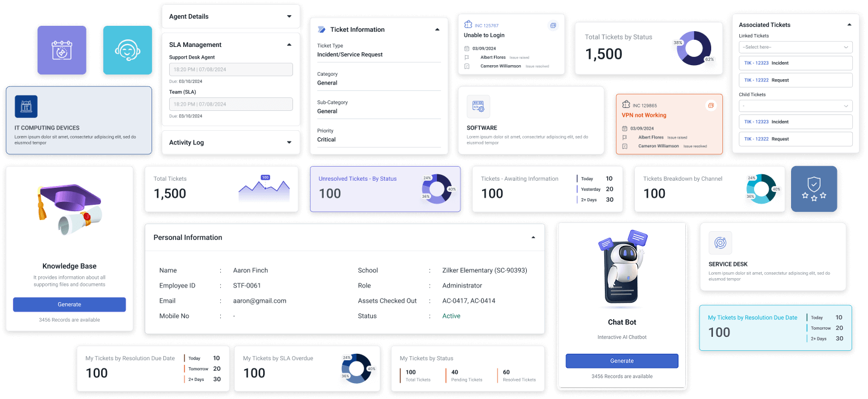Click the teal headset support agent icon
The height and width of the screenshot is (399, 868).
tap(127, 50)
